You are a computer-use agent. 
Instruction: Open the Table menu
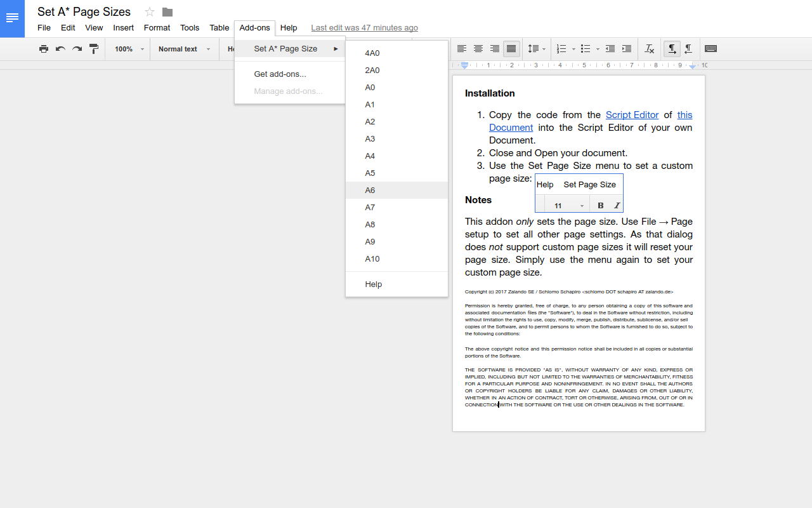(219, 28)
